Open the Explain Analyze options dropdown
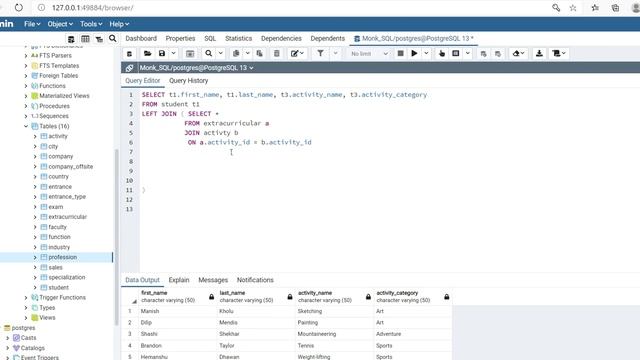The image size is (640, 360). click(x=468, y=53)
